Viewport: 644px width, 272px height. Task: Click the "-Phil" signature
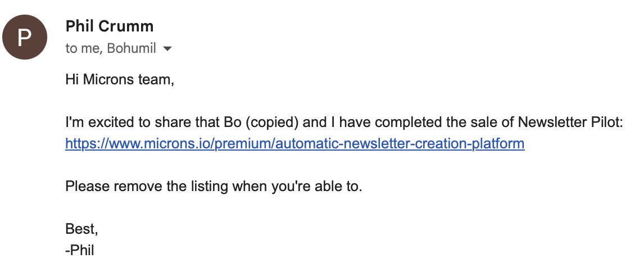tap(80, 250)
